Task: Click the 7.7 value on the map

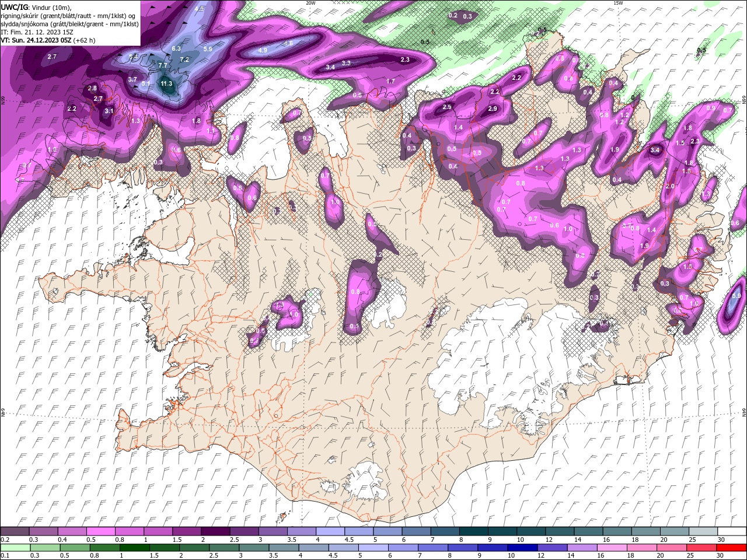Action: pos(163,65)
